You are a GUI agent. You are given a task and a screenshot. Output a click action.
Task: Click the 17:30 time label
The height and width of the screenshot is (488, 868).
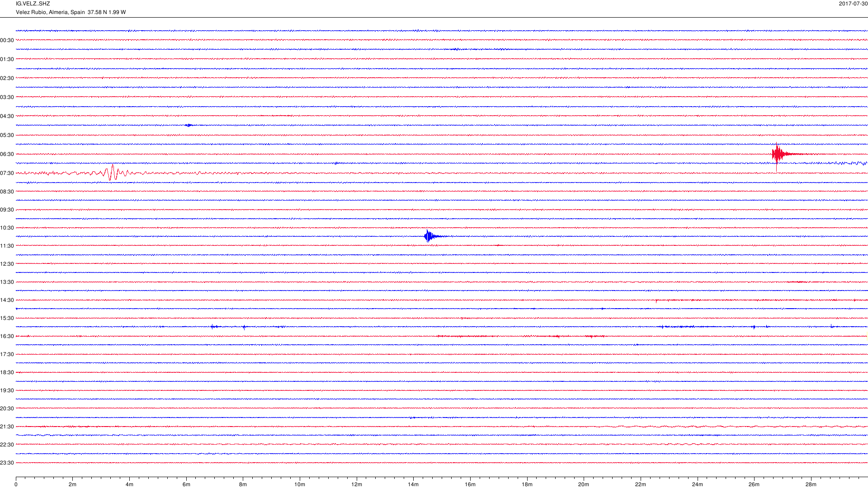[7, 354]
